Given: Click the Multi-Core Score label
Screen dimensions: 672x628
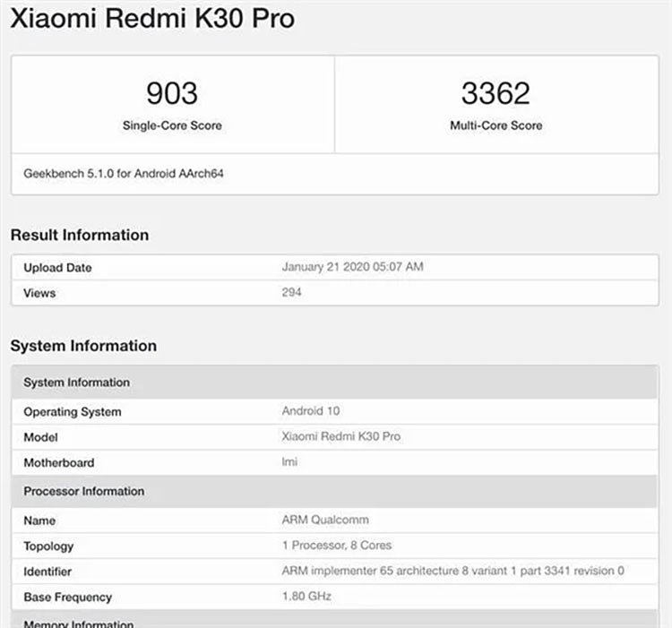Looking at the screenshot, I should coord(496,125).
